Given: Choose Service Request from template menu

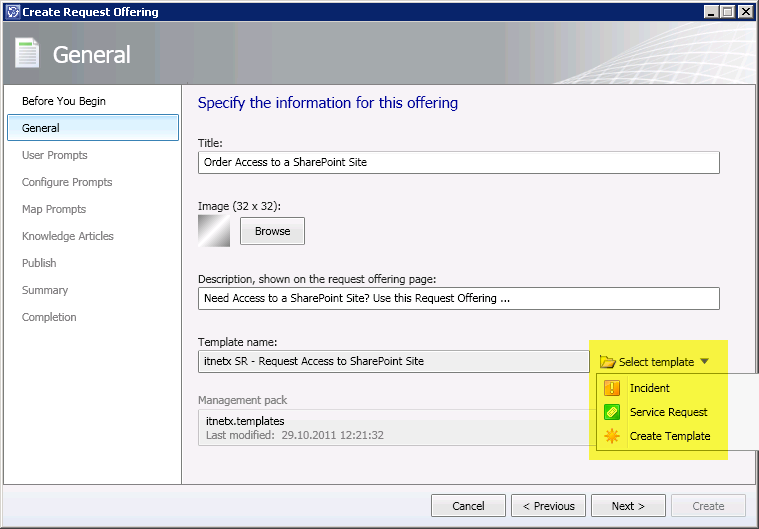Looking at the screenshot, I should pyautogui.click(x=668, y=412).
